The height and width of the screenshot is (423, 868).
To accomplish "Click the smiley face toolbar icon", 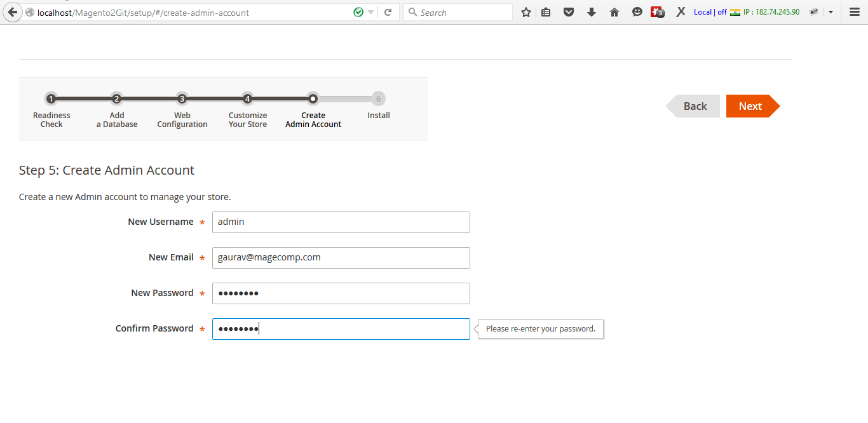I will (637, 12).
